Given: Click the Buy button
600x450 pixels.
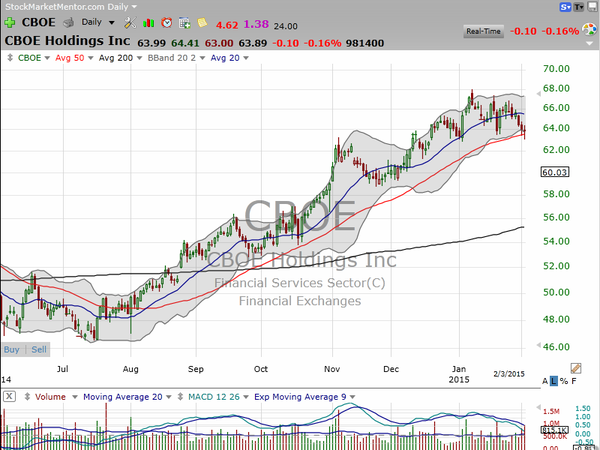Looking at the screenshot, I should click(x=11, y=349).
